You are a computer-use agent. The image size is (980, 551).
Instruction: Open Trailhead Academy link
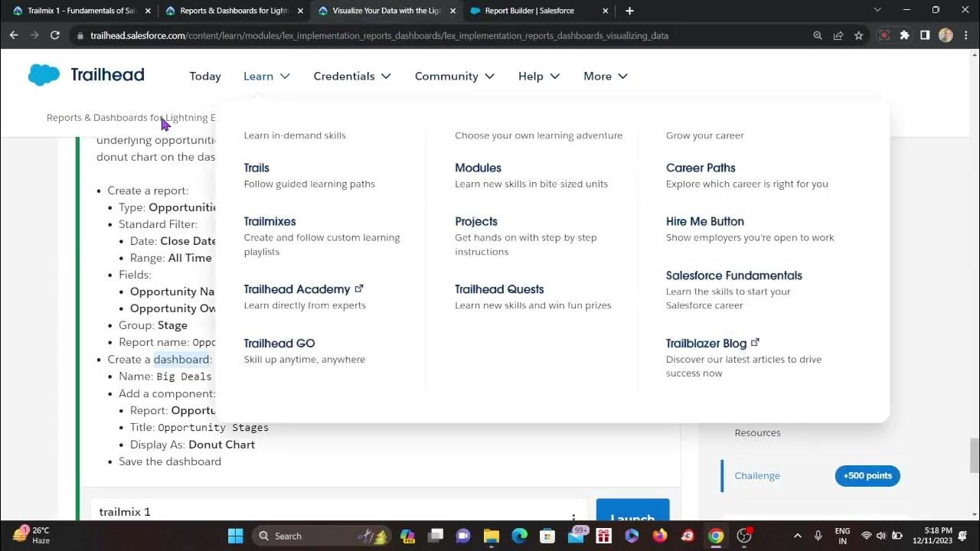pos(303,289)
